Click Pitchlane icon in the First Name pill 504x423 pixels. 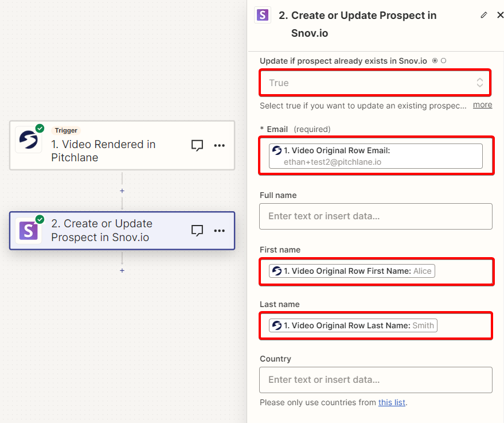(x=277, y=271)
